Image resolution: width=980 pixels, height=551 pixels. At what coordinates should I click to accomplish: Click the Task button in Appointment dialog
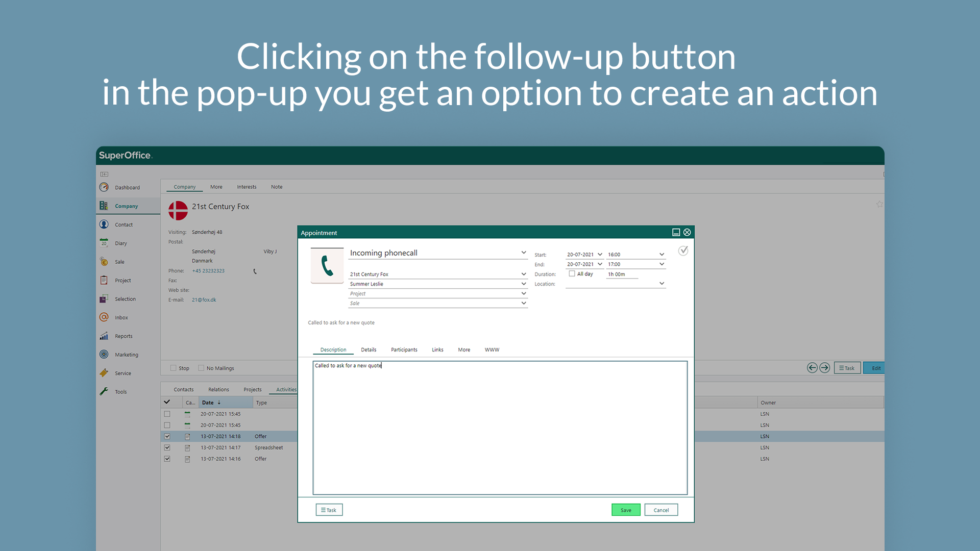coord(329,510)
